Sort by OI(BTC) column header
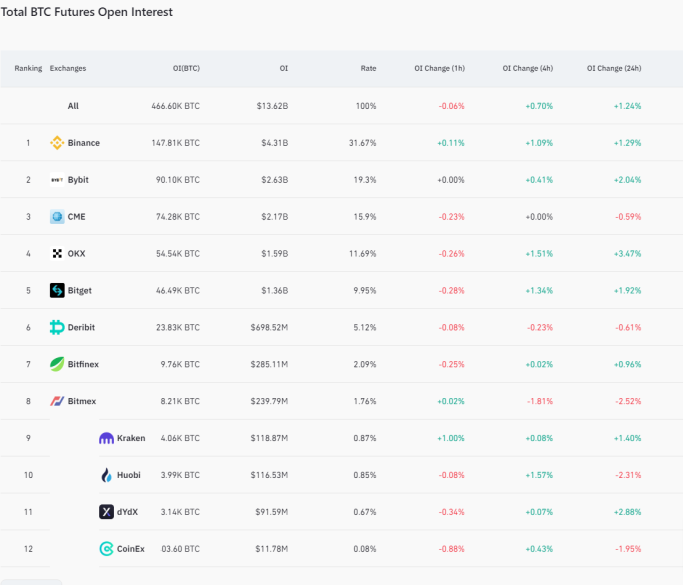Viewport: 683px width, 585px height. point(186,68)
